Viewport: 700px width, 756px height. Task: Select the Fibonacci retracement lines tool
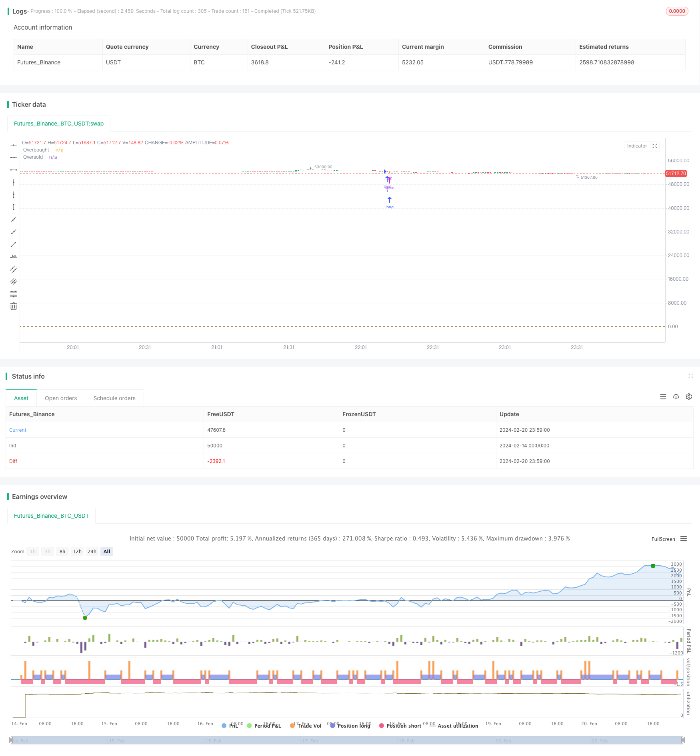pyautogui.click(x=14, y=294)
